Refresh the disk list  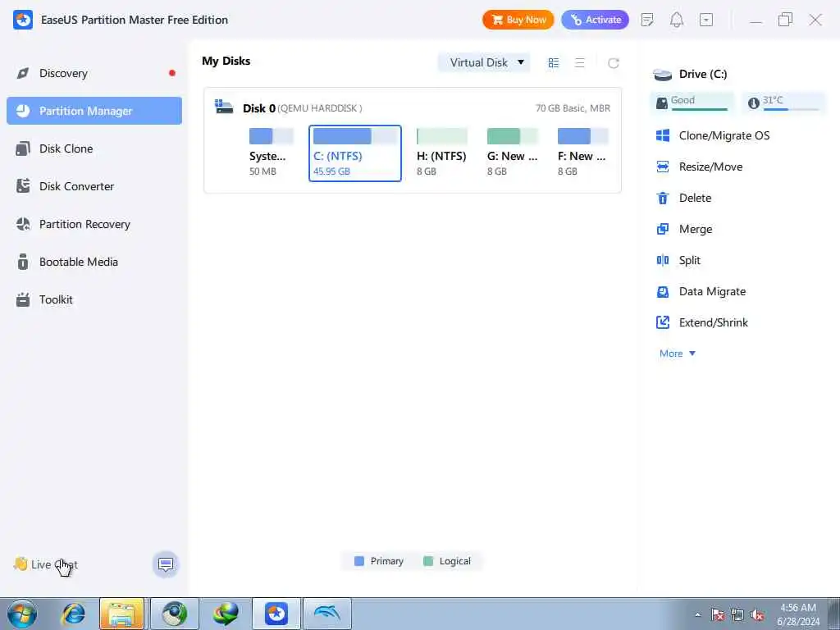pos(614,63)
